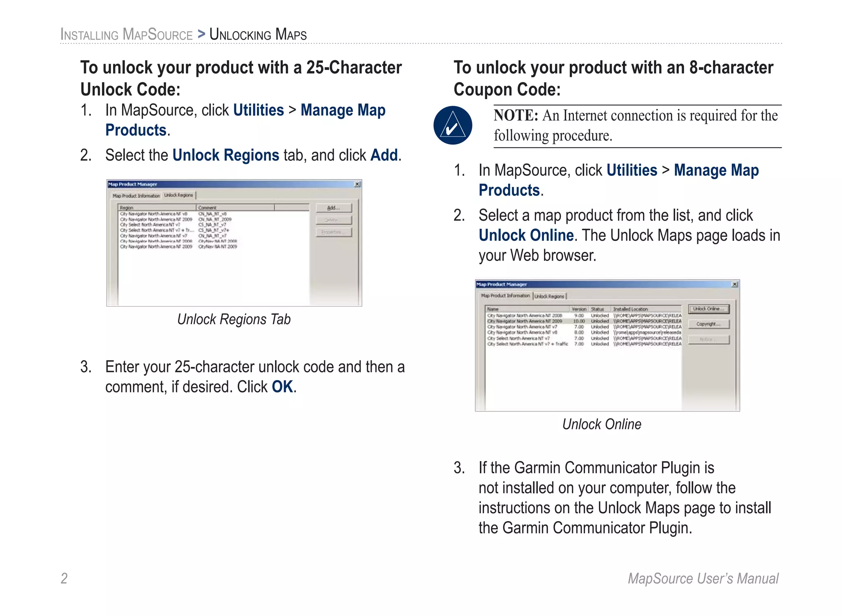Viewport: 842px width, 616px height.
Task: Click the greyed Delete button under Add
Action: tap(333, 220)
